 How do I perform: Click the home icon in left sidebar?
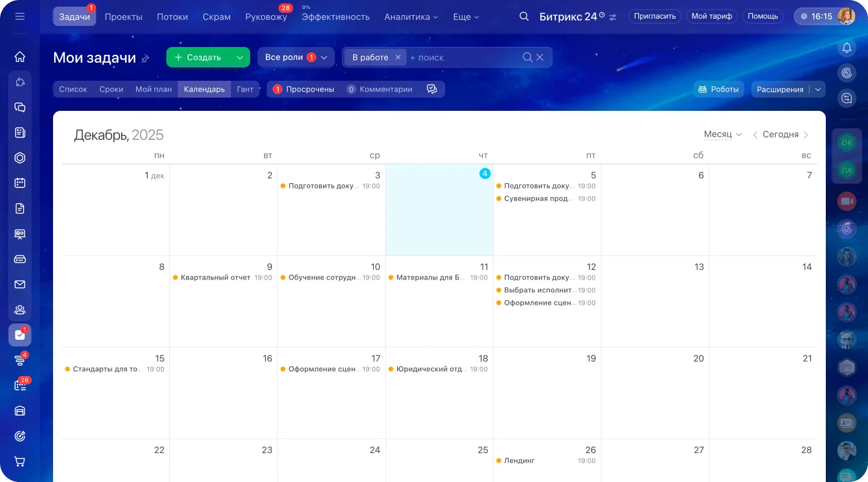20,57
